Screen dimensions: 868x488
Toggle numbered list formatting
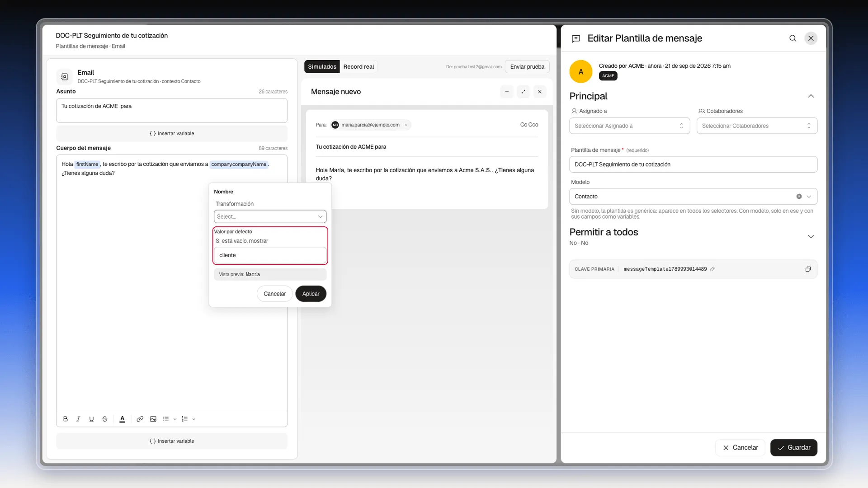click(184, 419)
